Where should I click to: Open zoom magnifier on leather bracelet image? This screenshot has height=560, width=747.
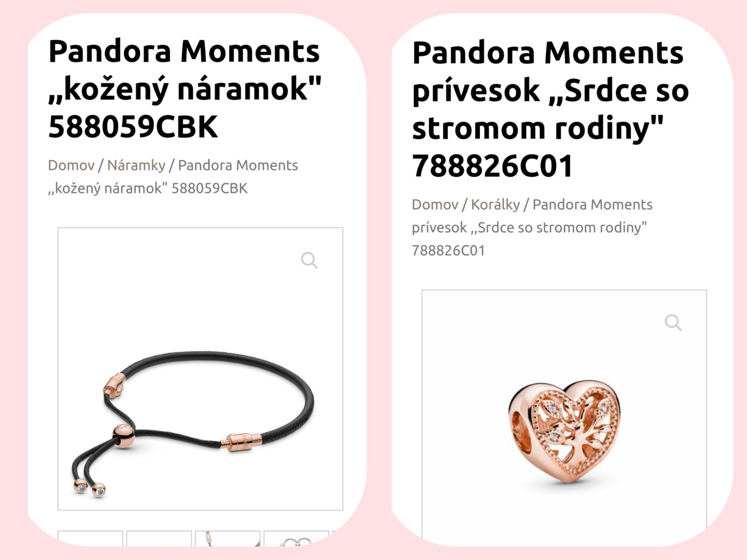[x=309, y=260]
